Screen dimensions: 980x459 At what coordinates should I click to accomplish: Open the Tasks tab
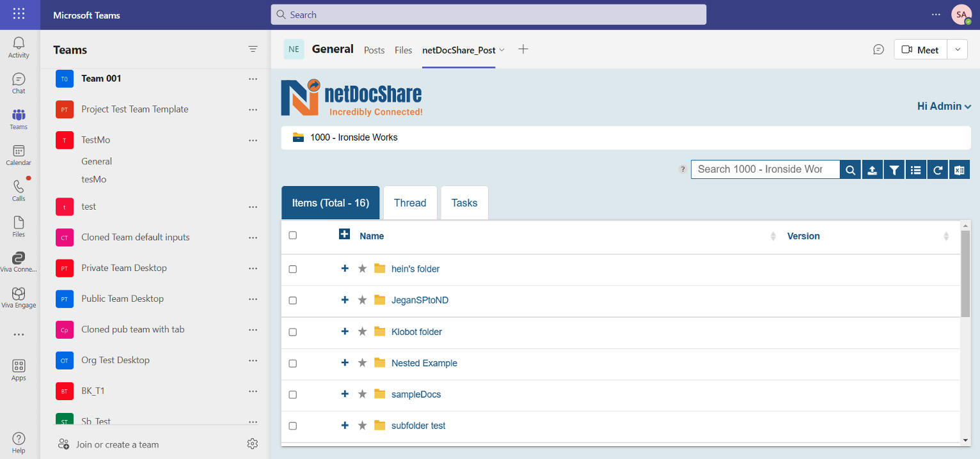(464, 203)
